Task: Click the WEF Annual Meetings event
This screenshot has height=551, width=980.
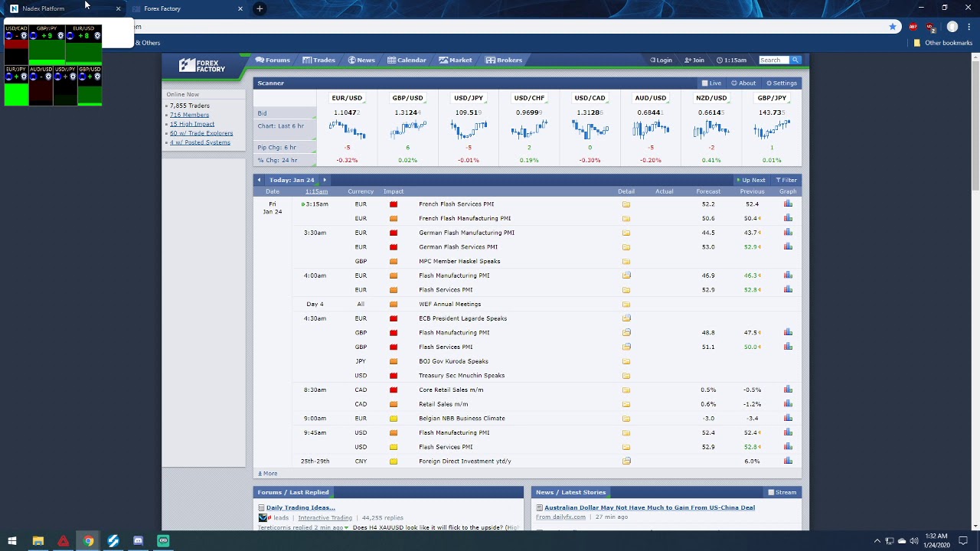Action: tap(449, 305)
